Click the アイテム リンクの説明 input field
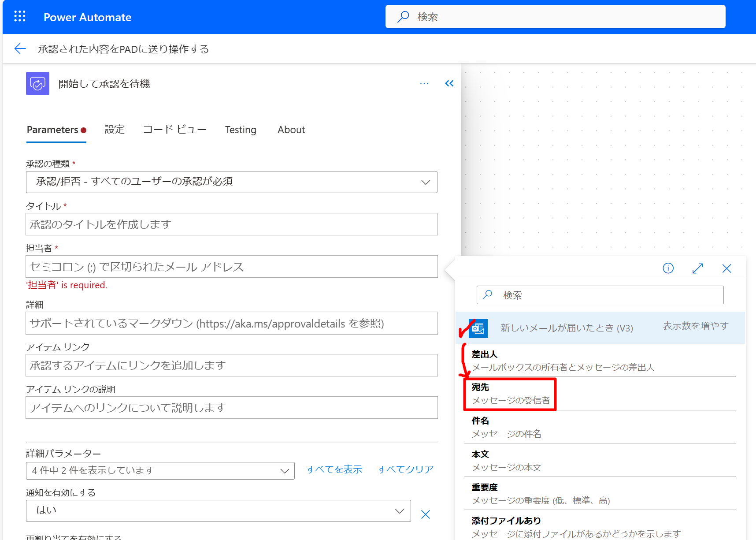 coord(232,408)
